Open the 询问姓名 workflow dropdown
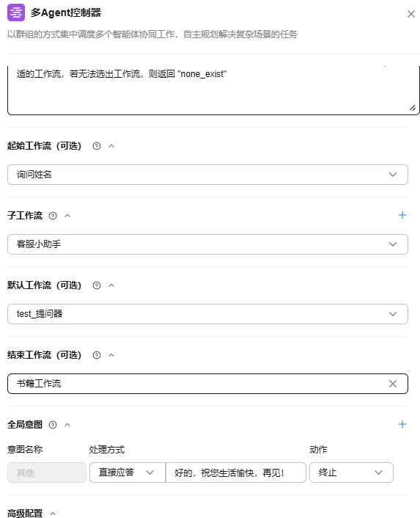Screen dimensions: 420x518 pos(207,175)
